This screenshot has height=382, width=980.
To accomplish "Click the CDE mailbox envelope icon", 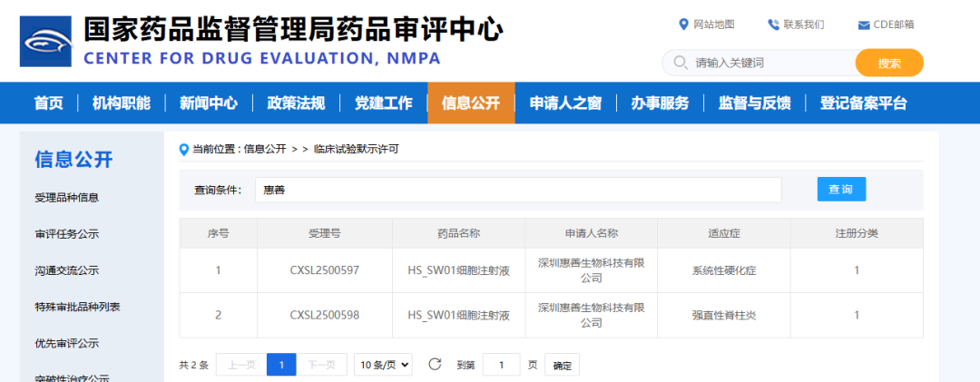I will (863, 24).
